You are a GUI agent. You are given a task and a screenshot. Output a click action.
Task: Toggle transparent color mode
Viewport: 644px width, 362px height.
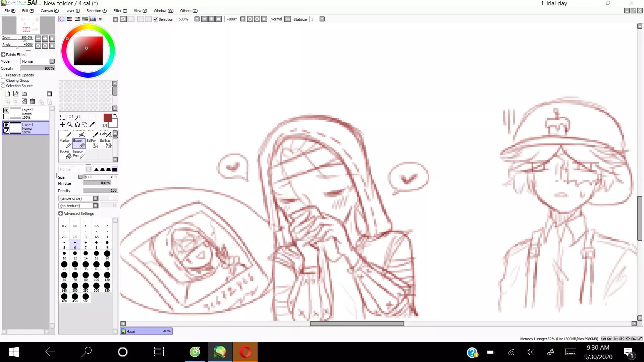[105, 126]
